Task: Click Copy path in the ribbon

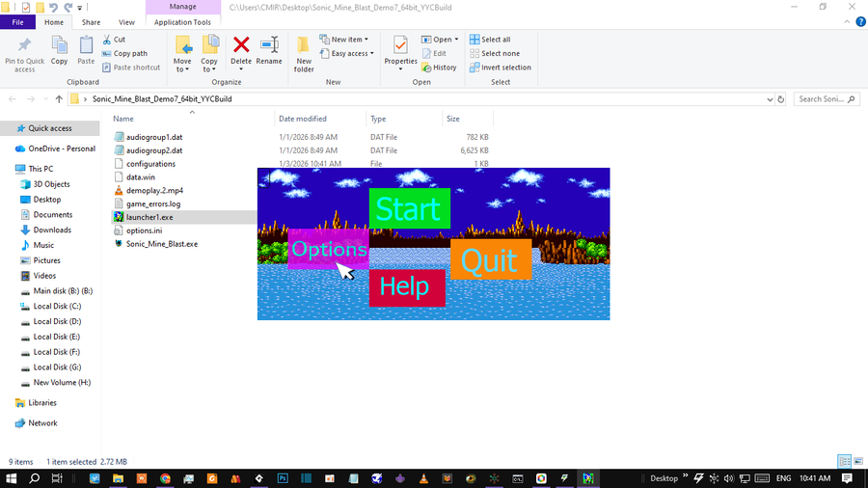Action: point(124,53)
